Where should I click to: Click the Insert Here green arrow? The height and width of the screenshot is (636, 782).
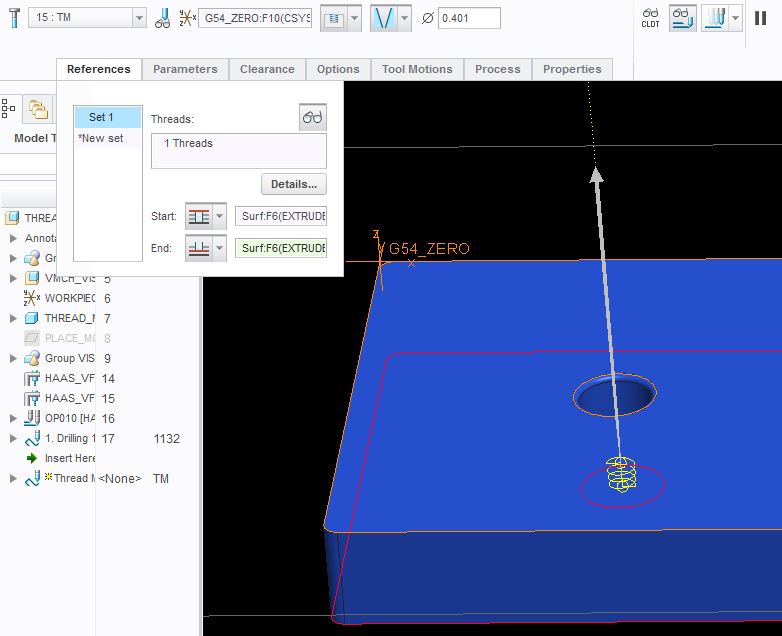[32, 458]
